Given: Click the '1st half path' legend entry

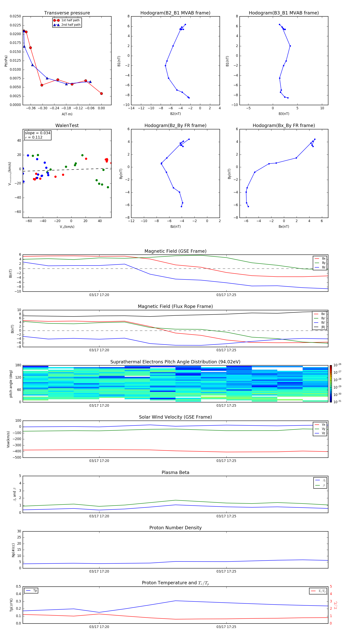Looking at the screenshot, I should (66, 20).
